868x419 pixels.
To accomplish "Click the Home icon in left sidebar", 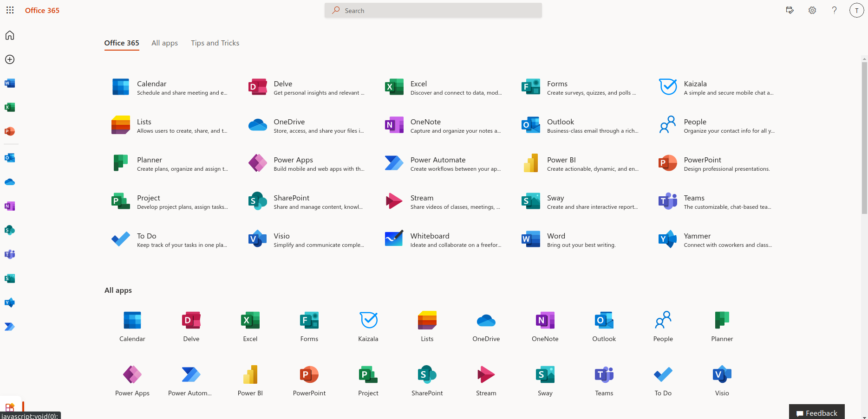I will [10, 35].
